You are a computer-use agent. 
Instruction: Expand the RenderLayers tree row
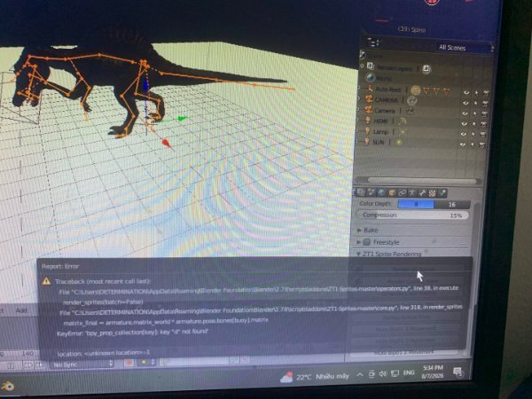tap(363, 66)
